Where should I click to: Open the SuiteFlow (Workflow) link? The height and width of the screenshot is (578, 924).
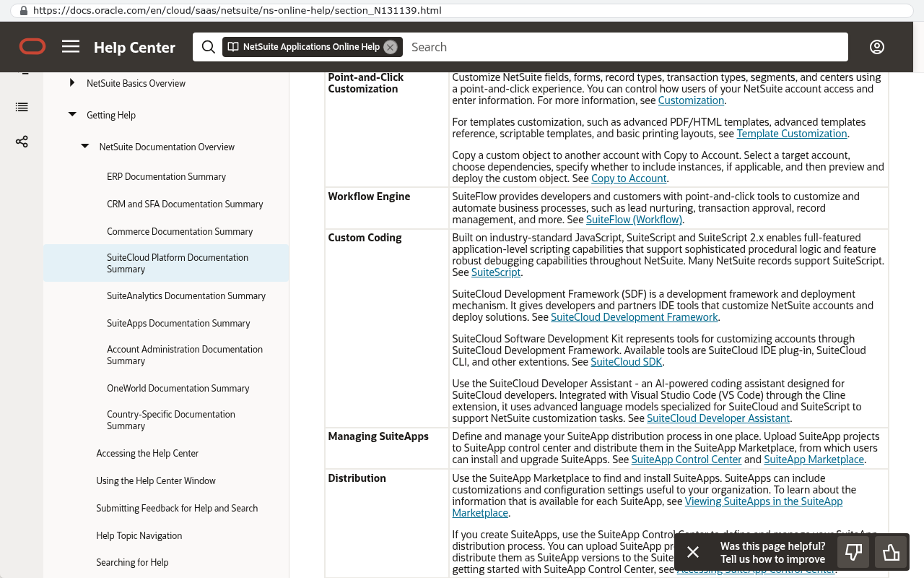(634, 220)
